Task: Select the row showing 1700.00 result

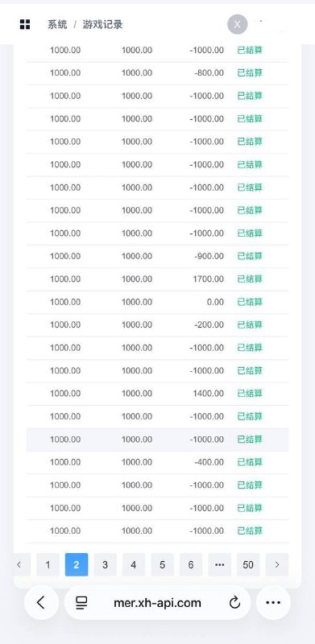Action: tap(158, 279)
